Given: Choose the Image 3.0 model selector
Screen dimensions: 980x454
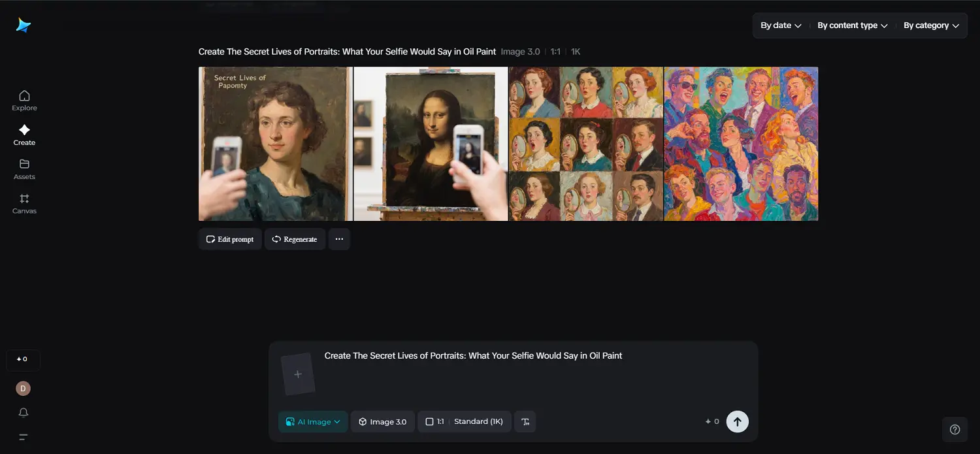Looking at the screenshot, I should click(382, 422).
